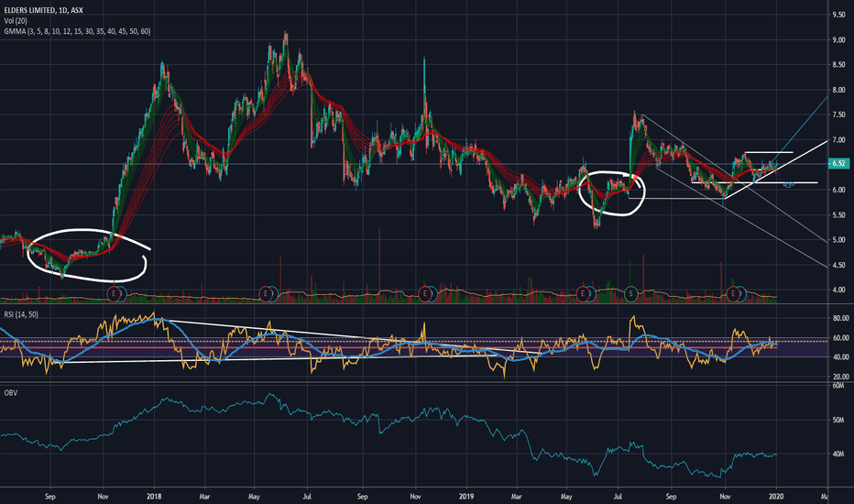
Task: Open the earnings marker E near May 2019
Action: 583,294
